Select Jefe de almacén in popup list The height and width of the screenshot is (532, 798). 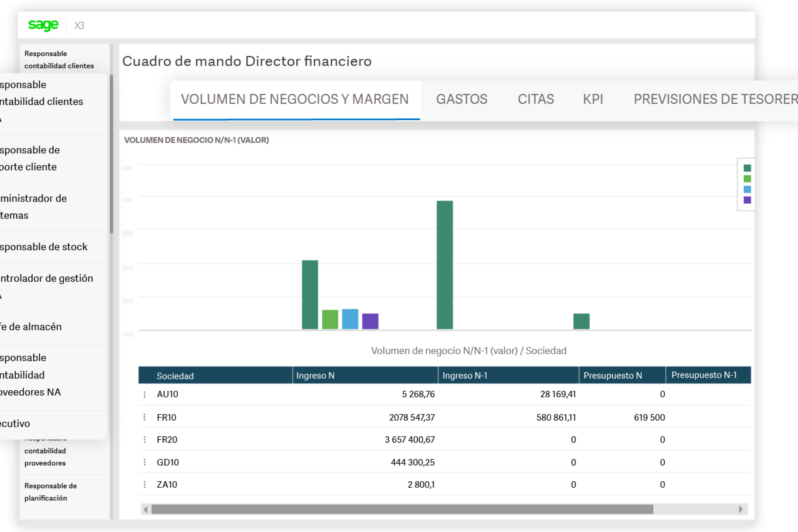point(54,327)
